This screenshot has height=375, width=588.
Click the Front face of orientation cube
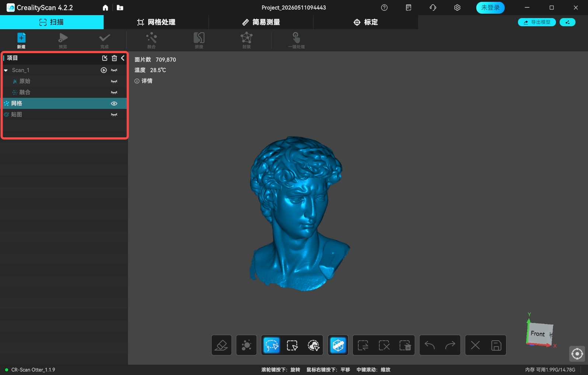tap(538, 334)
